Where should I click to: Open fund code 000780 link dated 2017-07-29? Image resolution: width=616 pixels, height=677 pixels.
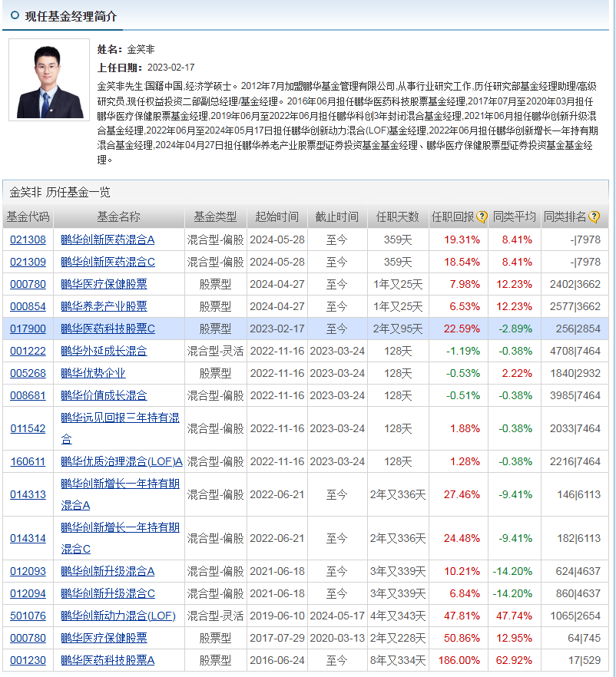[x=28, y=638]
